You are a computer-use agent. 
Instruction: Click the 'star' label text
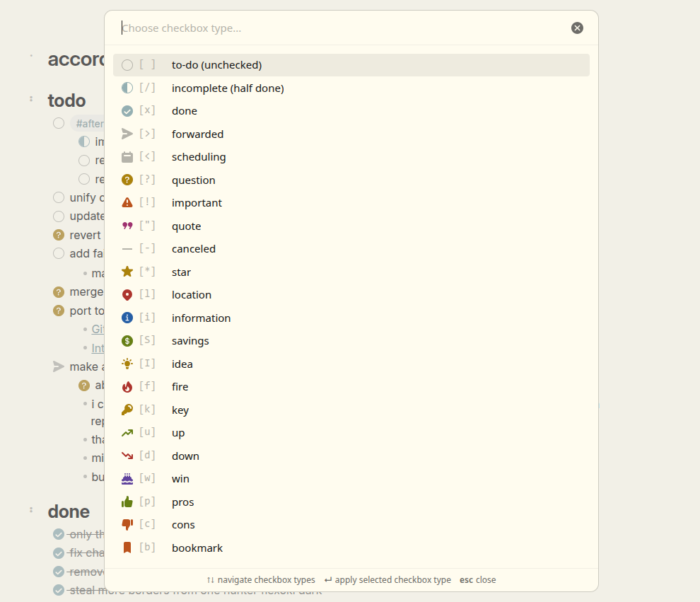coord(181,272)
